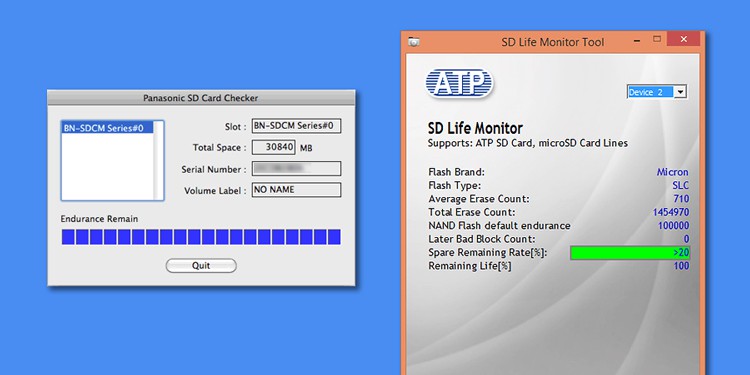
Task: Maximize the SD Life Monitor Tool window
Action: 657,39
